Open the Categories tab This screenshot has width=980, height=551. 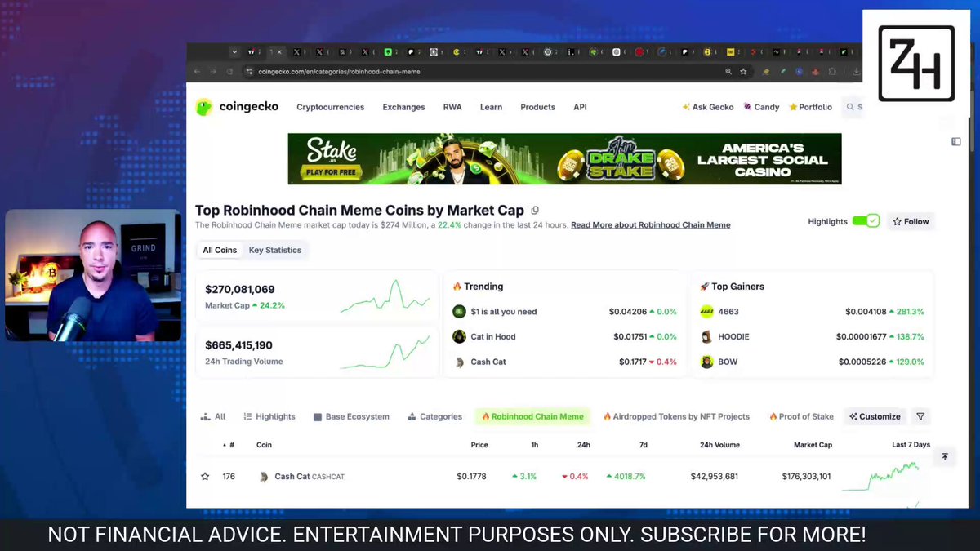click(435, 416)
